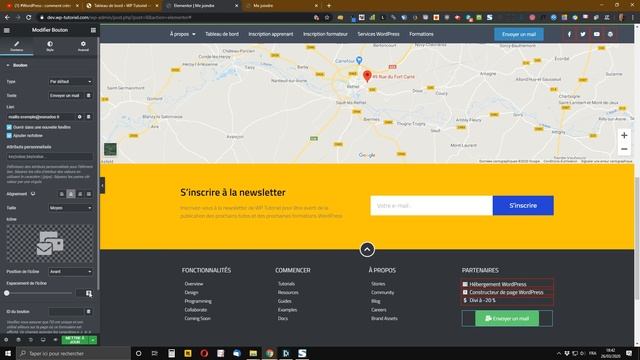This screenshot has height=360, width=640.
Task: Click custom attributes input field
Action: pos(49,156)
